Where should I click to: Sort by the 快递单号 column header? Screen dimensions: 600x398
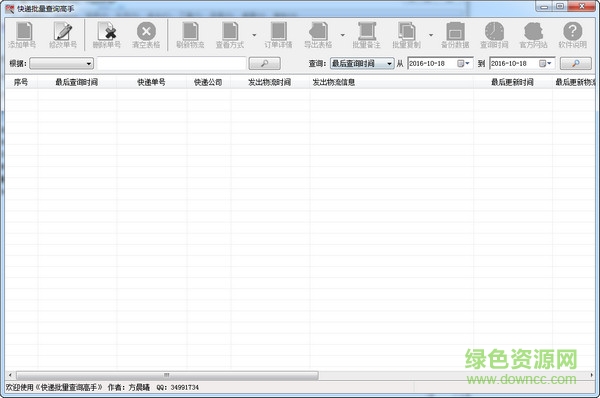coord(152,82)
